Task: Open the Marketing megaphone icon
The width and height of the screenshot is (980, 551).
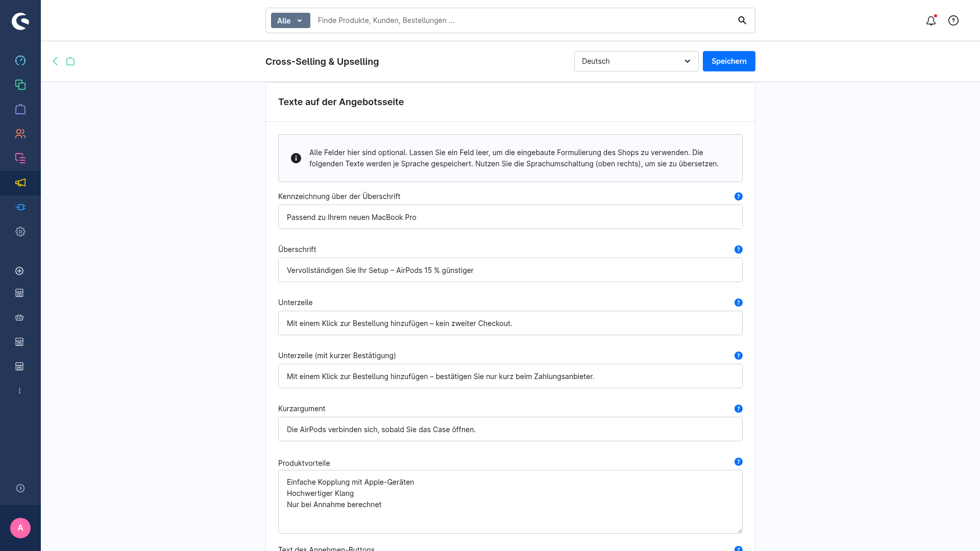Action: point(20,183)
